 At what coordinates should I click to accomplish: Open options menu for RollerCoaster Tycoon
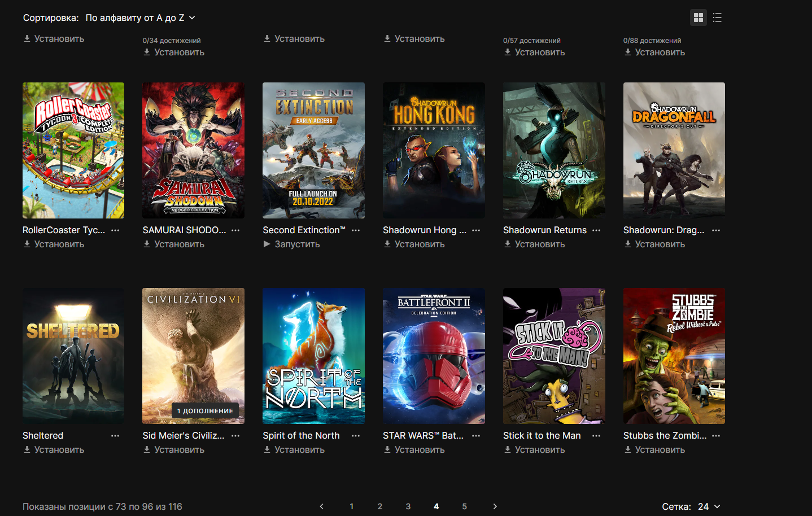(115, 230)
